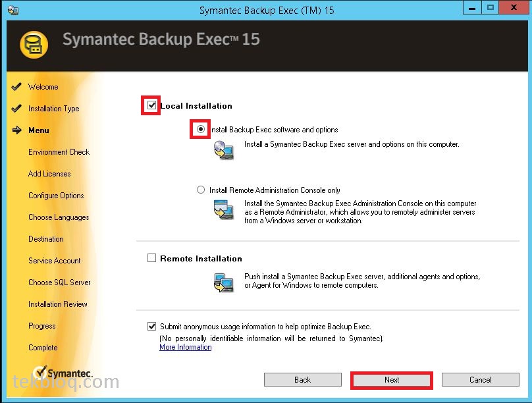The image size is (532, 403).
Task: Uncheck Submit anonymous usage information checkbox
Action: [x=151, y=327]
